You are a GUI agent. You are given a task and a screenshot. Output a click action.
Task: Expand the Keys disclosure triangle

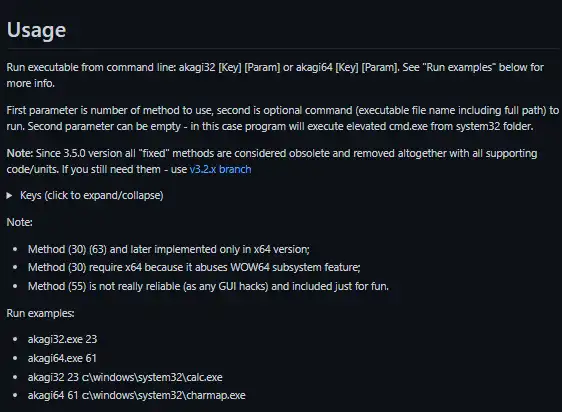[x=9, y=195]
